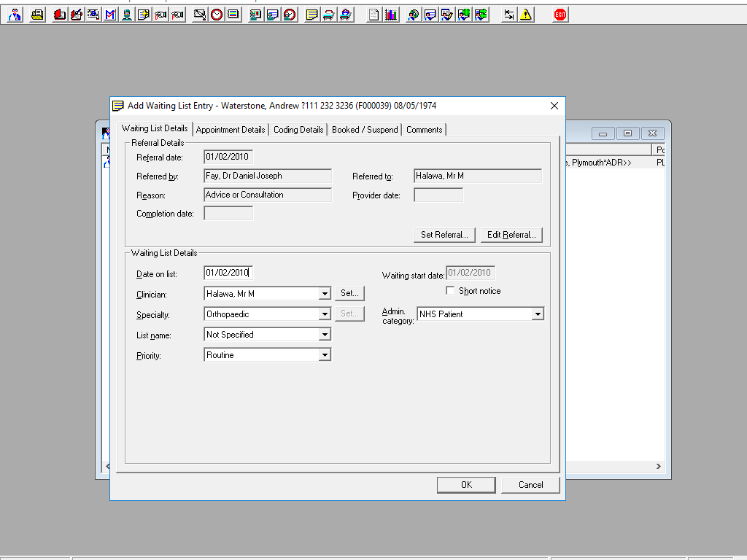Tick the Short notice checkbox
Screen dimensions: 747x560
[450, 290]
